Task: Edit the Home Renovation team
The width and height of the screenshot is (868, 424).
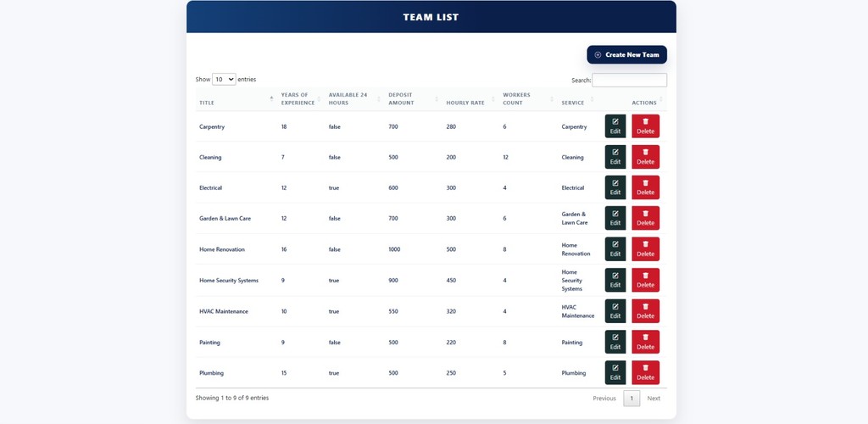Action: coord(615,249)
